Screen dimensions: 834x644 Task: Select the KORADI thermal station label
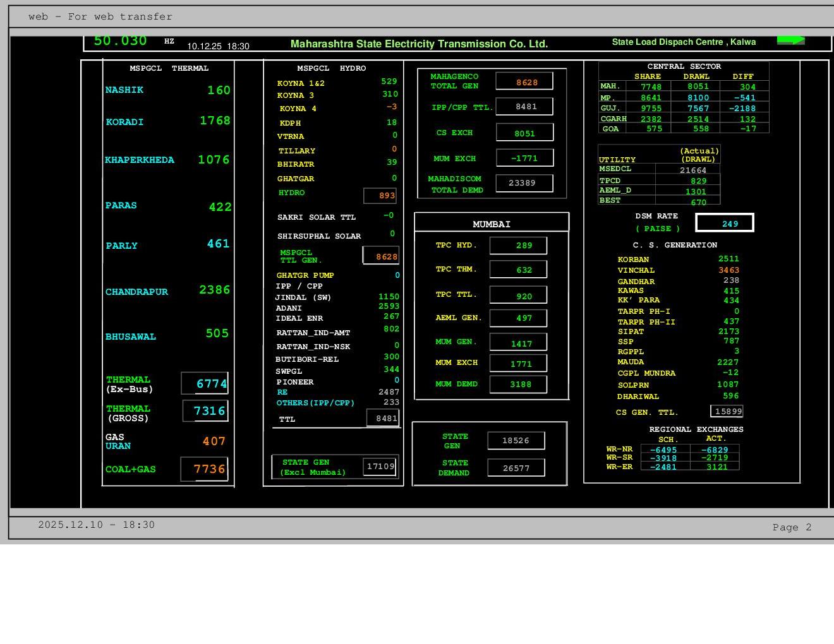pyautogui.click(x=124, y=122)
